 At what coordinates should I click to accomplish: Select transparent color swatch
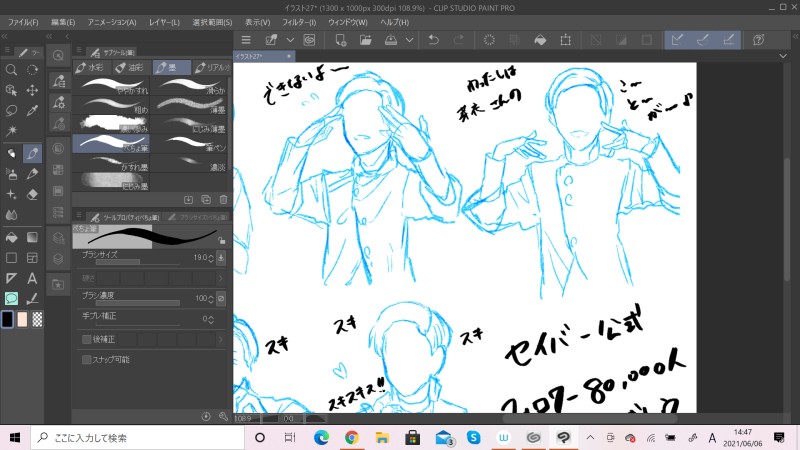(37, 319)
